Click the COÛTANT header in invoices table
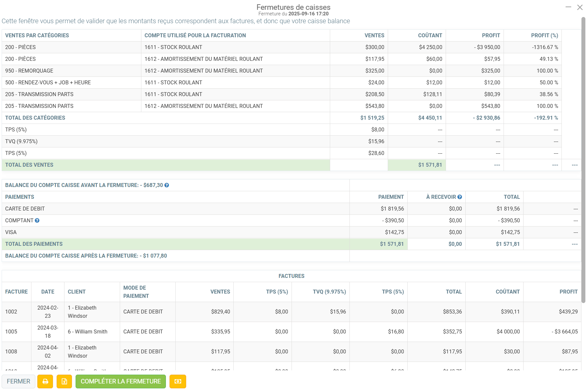Viewport: 588px width, 390px height. pyautogui.click(x=508, y=292)
